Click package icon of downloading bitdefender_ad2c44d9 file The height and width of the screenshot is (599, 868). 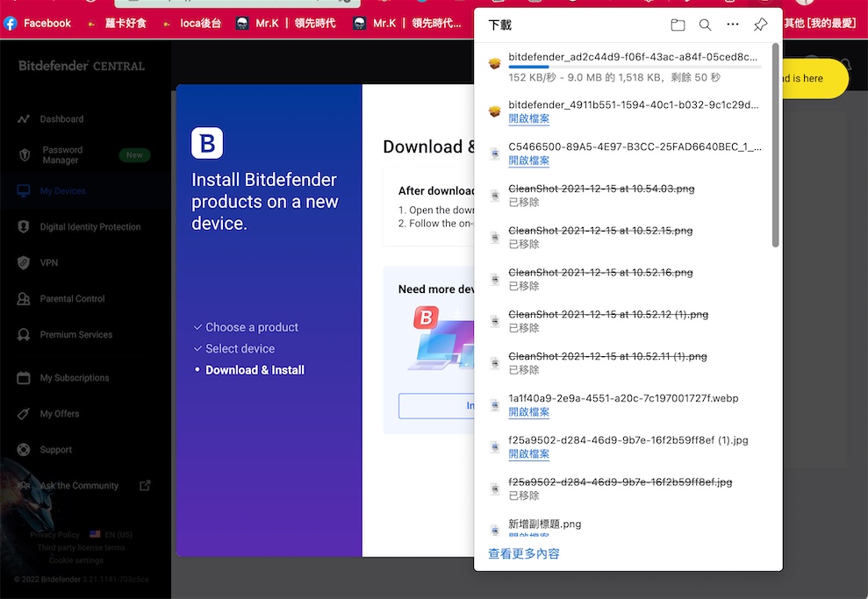[494, 64]
